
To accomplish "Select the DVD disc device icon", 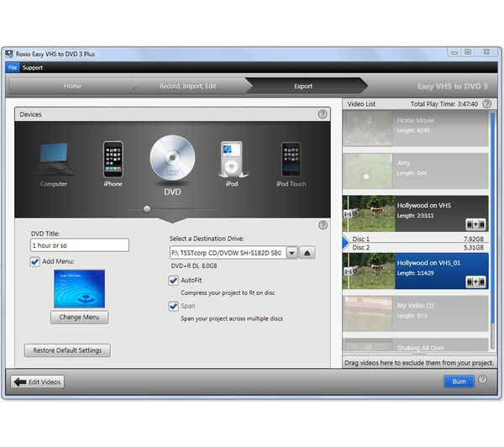I will [x=172, y=158].
